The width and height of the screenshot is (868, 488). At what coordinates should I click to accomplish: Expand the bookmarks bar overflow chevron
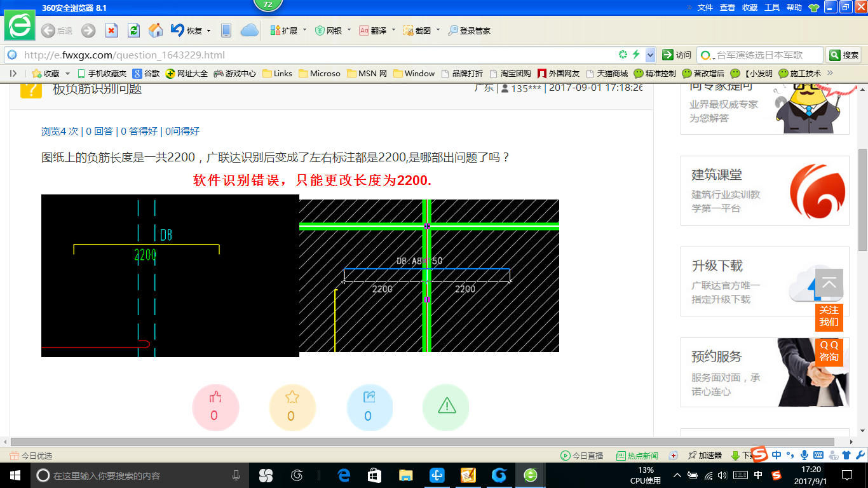click(829, 74)
